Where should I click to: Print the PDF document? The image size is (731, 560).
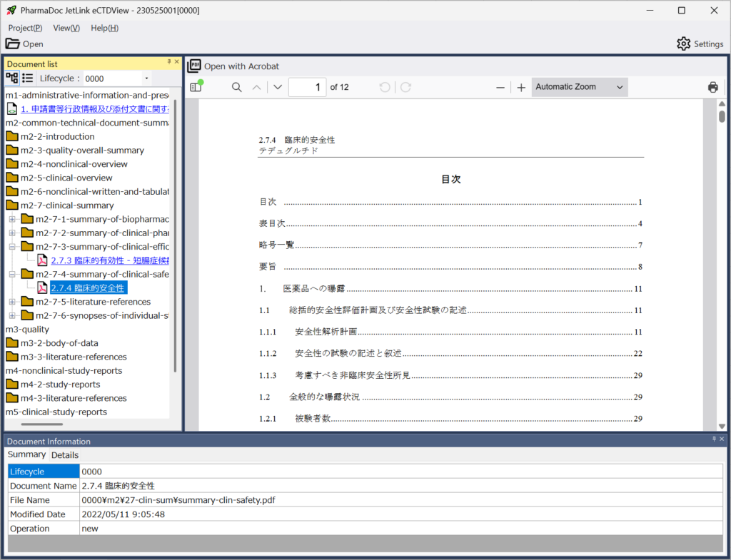coord(712,88)
